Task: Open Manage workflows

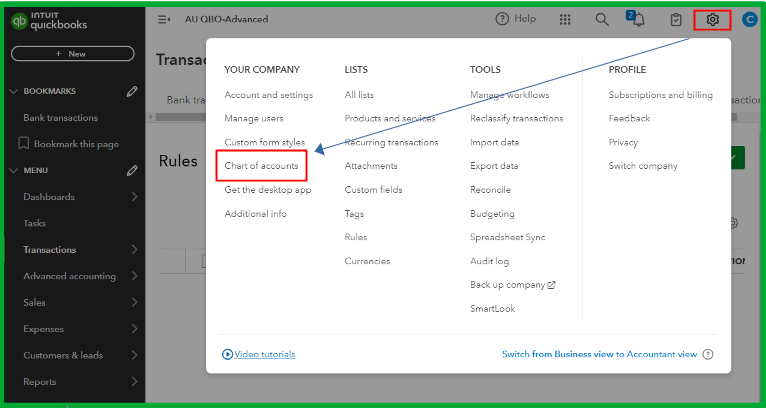Action: pos(510,95)
